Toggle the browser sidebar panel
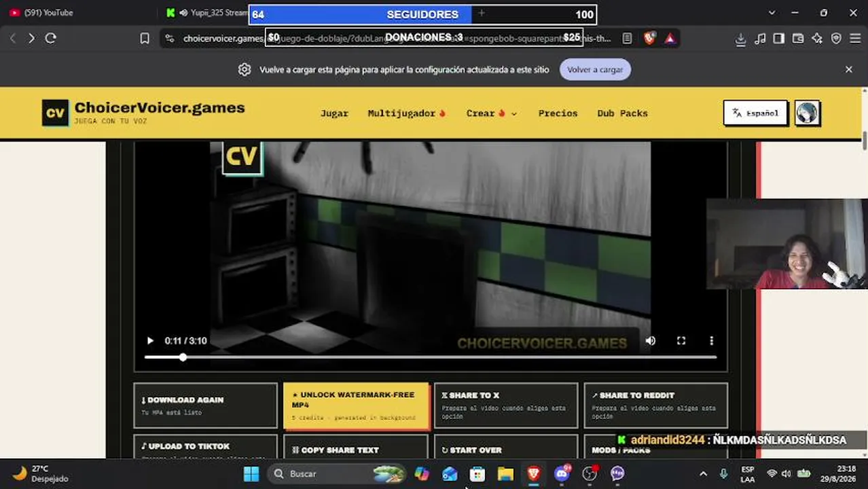 click(779, 39)
